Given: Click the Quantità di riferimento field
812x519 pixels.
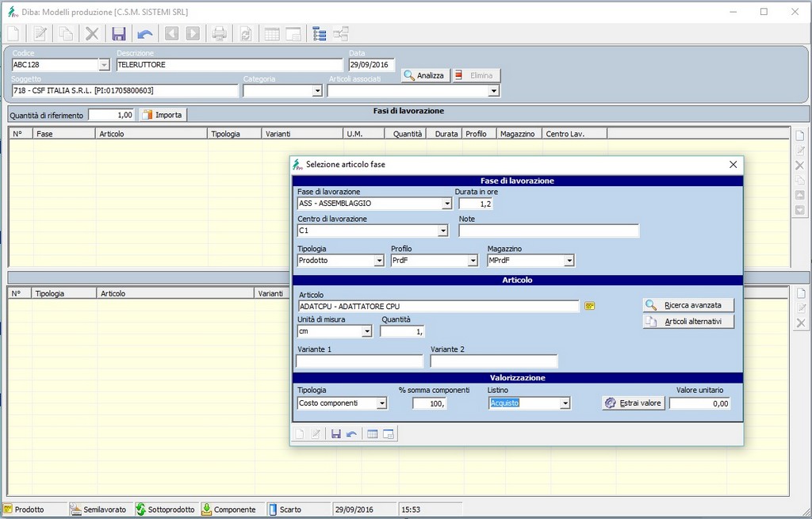Looking at the screenshot, I should (111, 115).
